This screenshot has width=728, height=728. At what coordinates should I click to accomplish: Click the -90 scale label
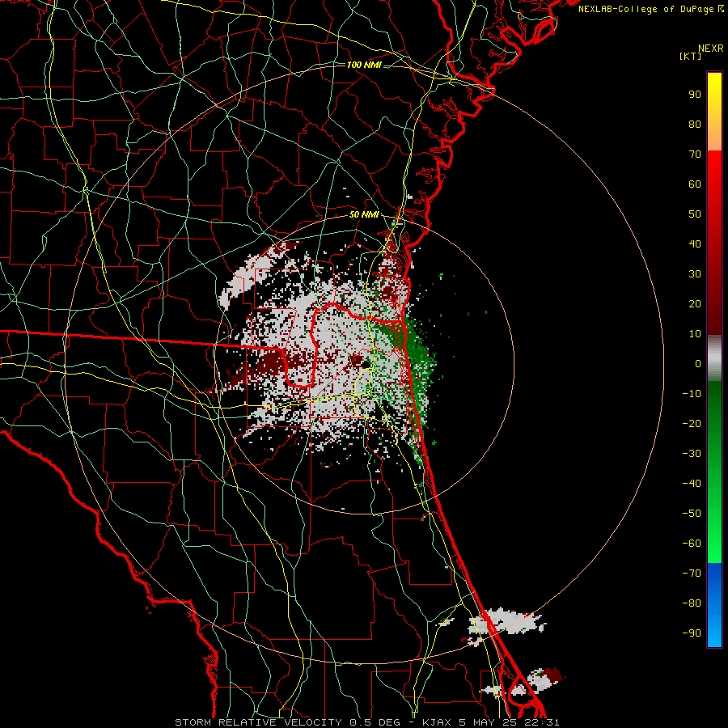click(x=692, y=633)
